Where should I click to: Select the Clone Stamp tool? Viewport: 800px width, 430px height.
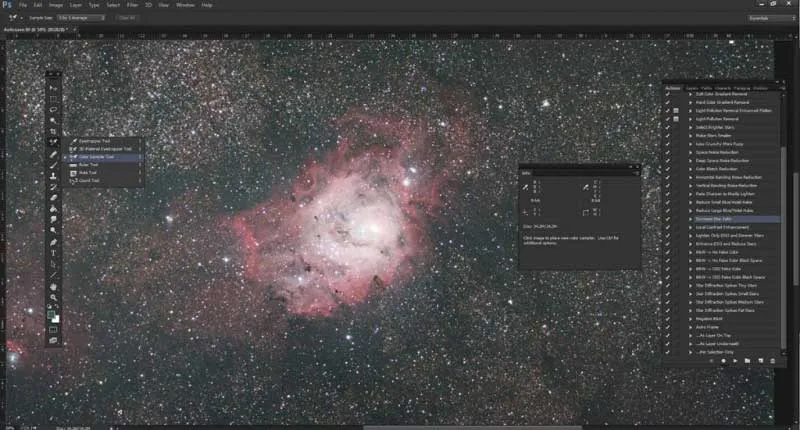click(53, 176)
